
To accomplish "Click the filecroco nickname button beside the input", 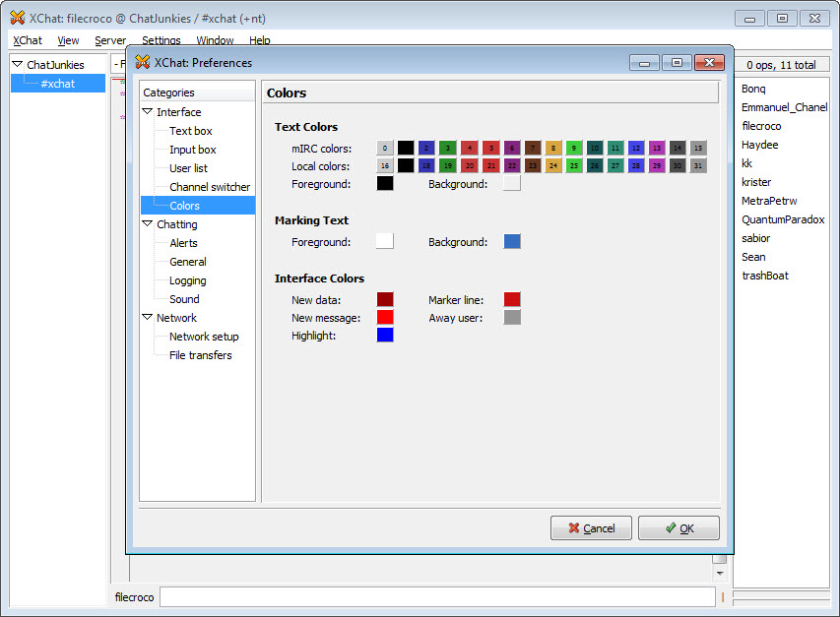I will [134, 597].
